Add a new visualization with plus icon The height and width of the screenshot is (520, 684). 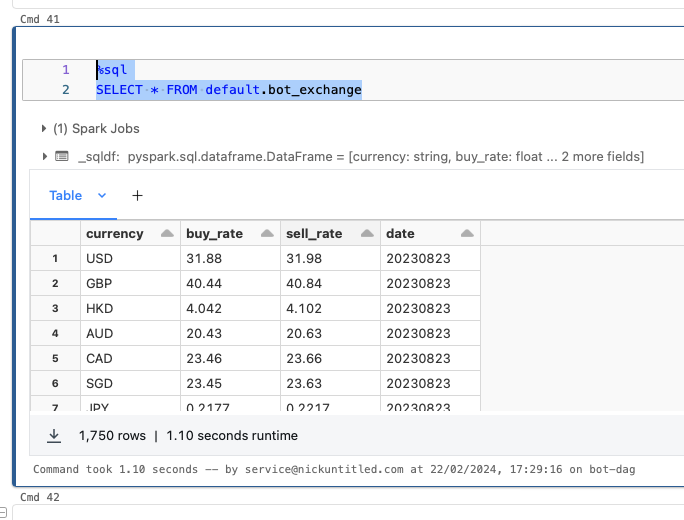click(137, 196)
